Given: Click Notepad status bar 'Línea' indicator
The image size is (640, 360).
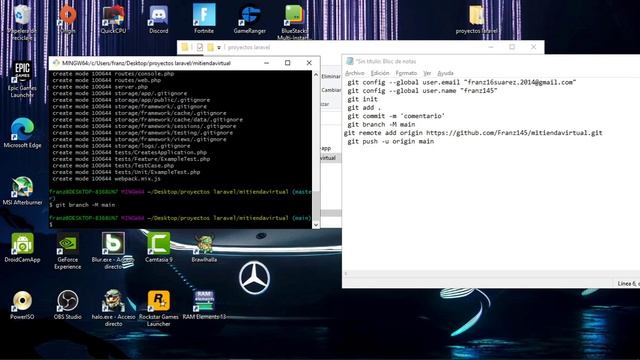Looking at the screenshot, I should tap(628, 283).
